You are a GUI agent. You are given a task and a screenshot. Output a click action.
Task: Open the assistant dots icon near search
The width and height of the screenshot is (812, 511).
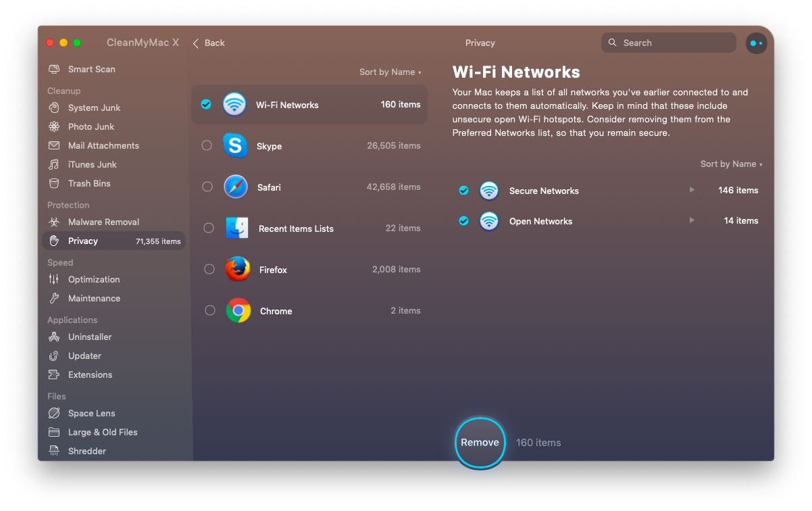click(x=756, y=43)
